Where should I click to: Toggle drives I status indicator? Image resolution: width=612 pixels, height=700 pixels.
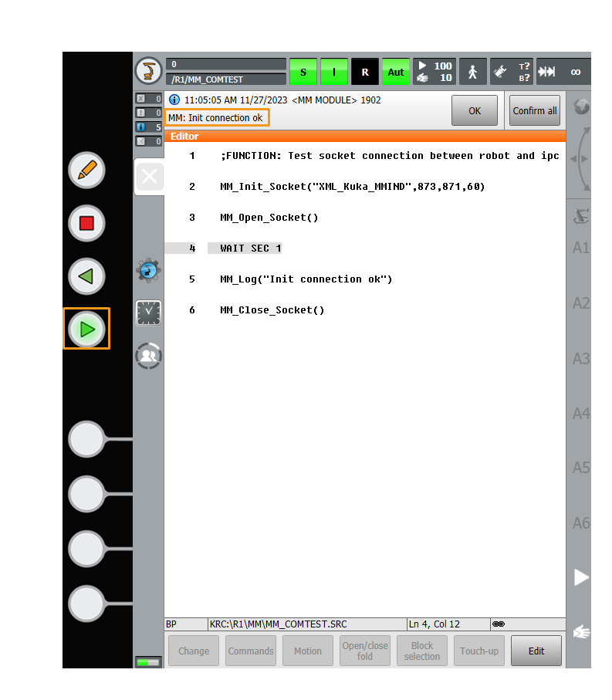tap(334, 72)
